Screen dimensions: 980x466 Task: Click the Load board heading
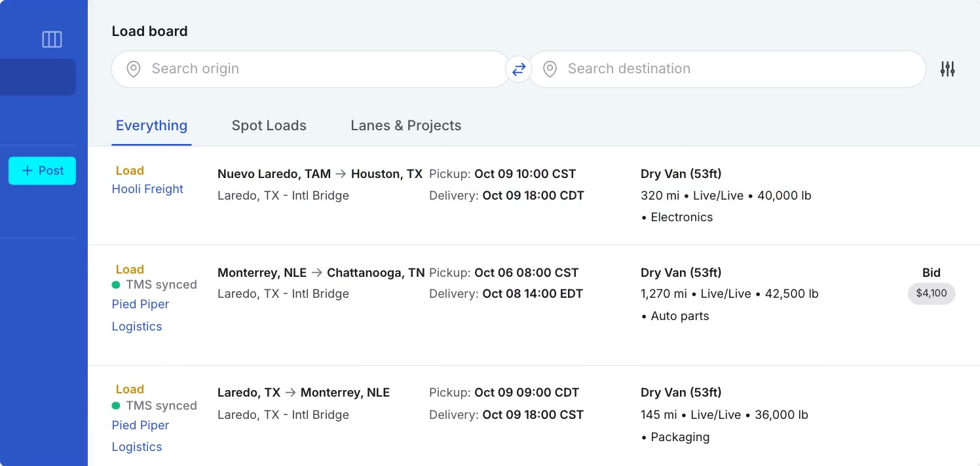pos(150,31)
